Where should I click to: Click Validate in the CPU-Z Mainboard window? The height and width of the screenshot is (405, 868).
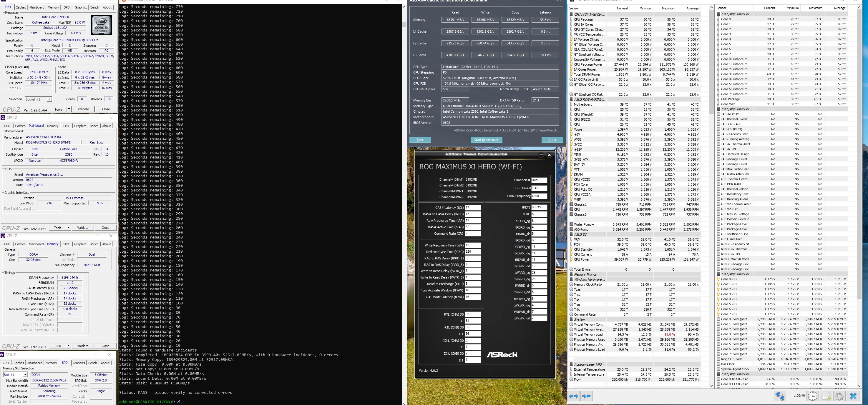[82, 228]
